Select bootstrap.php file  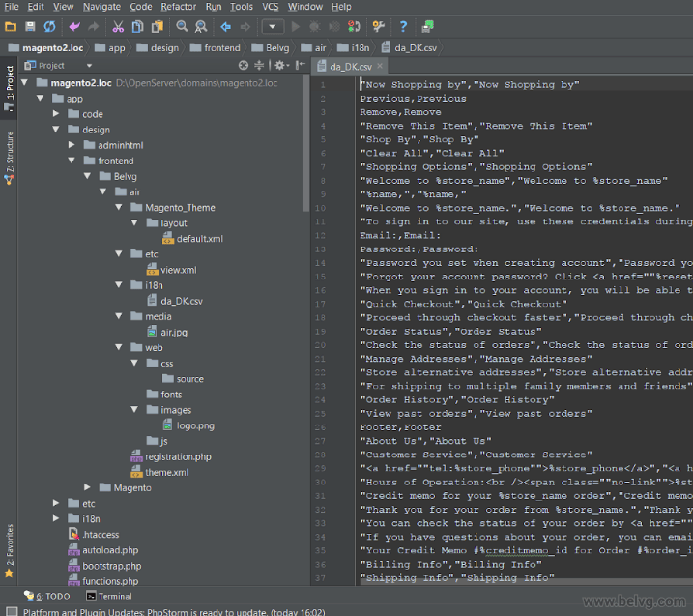[104, 566]
